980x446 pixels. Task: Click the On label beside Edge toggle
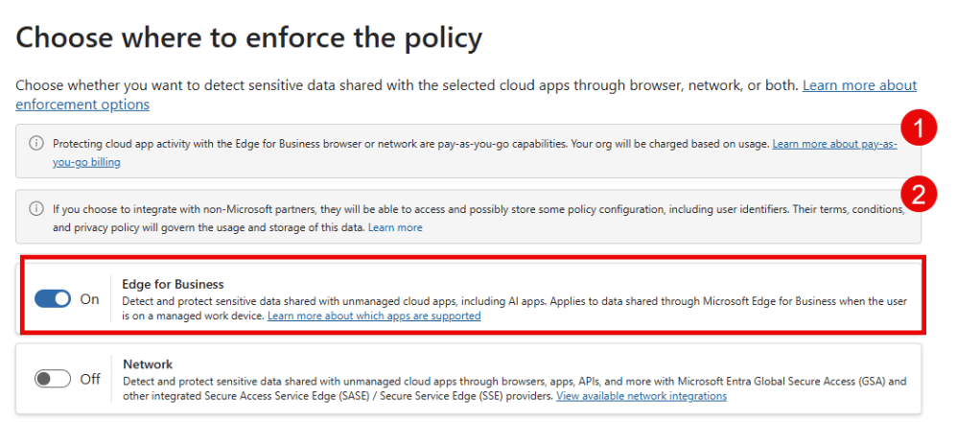click(x=89, y=299)
